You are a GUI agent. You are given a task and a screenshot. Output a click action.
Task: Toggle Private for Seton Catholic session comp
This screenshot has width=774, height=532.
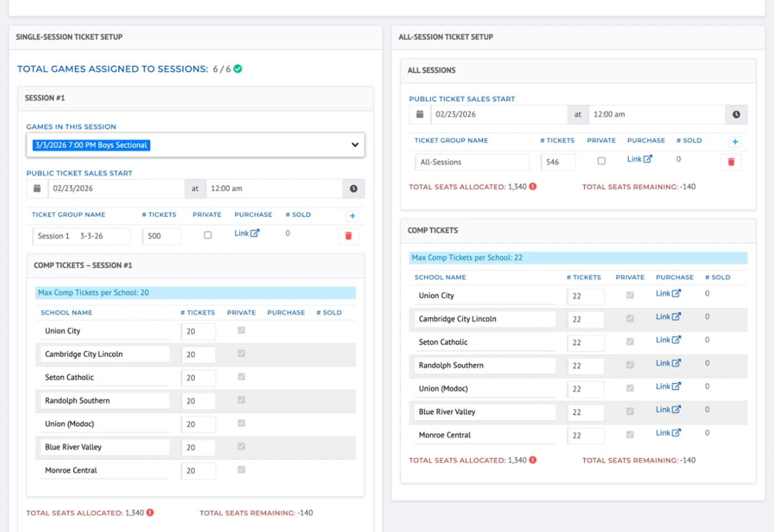pos(242,377)
